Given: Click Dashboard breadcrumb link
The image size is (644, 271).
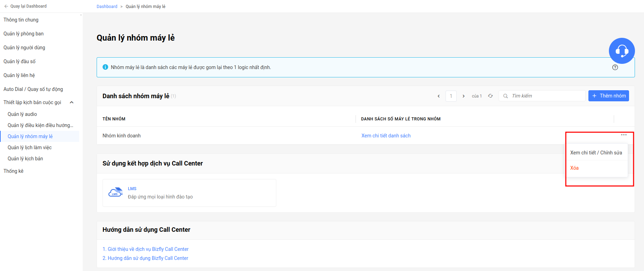Looking at the screenshot, I should point(107,7).
